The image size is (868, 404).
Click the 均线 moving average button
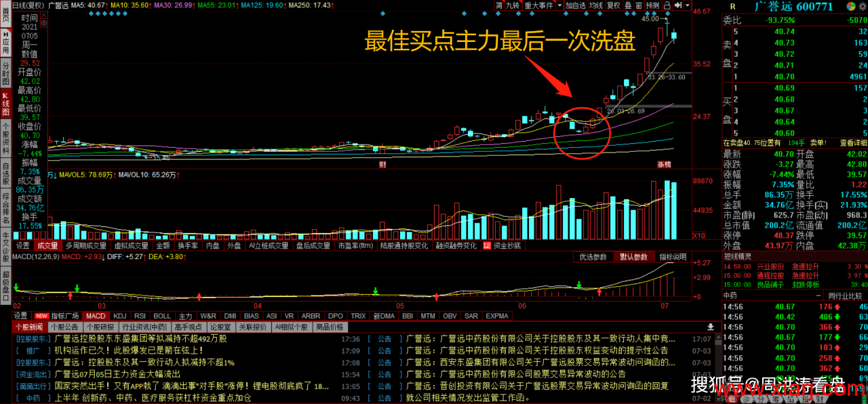(595, 5)
